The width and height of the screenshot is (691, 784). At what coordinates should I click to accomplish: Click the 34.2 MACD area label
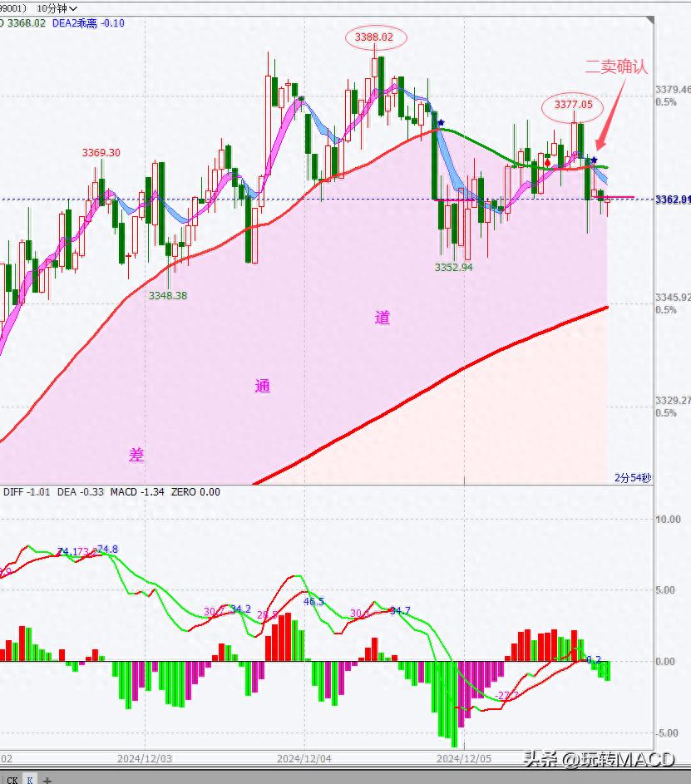point(240,609)
